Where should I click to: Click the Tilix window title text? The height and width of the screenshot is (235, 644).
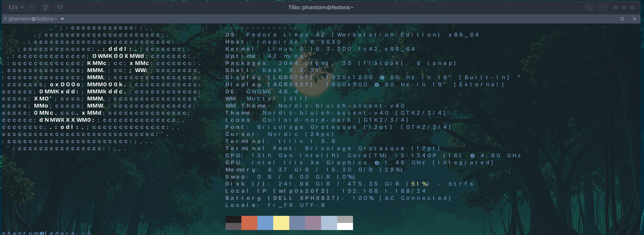[x=321, y=7]
